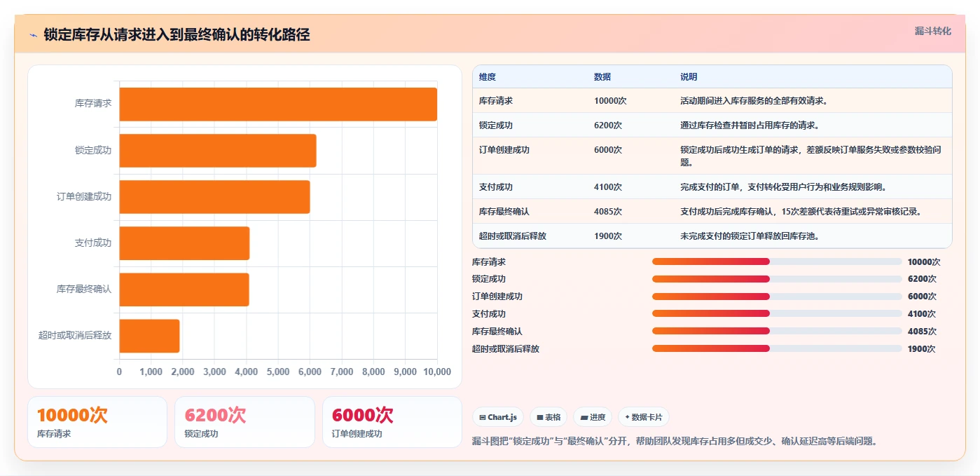Click 锁定成功 in table's first column
Viewport: 980px width, 476px height.
496,125
